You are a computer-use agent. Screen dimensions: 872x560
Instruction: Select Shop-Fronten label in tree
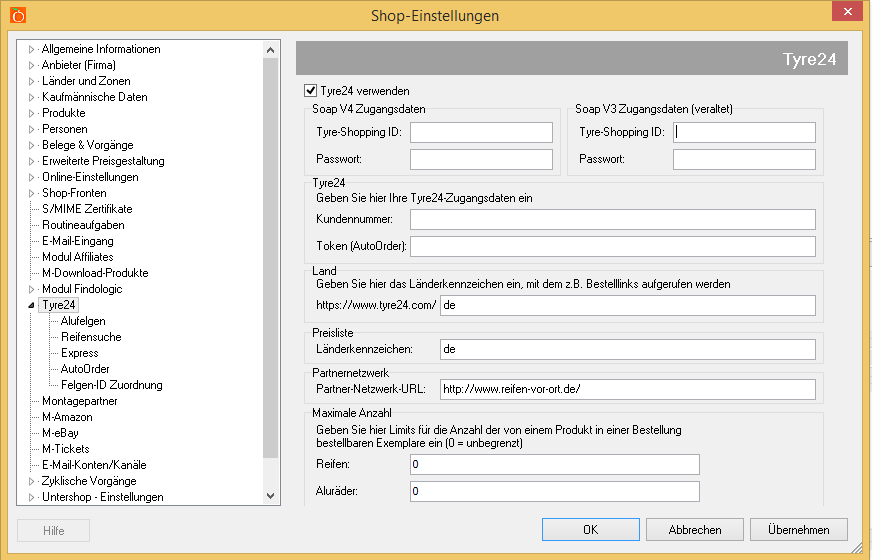(74, 193)
